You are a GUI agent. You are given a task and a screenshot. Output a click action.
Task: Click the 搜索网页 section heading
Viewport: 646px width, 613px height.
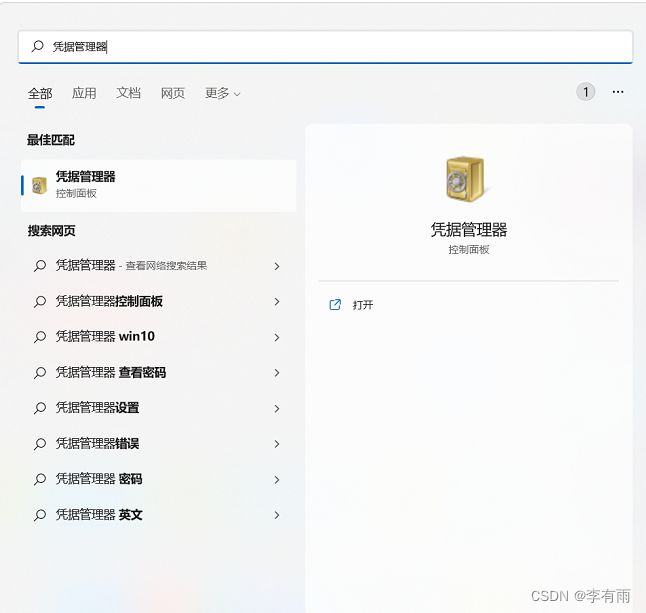point(51,231)
